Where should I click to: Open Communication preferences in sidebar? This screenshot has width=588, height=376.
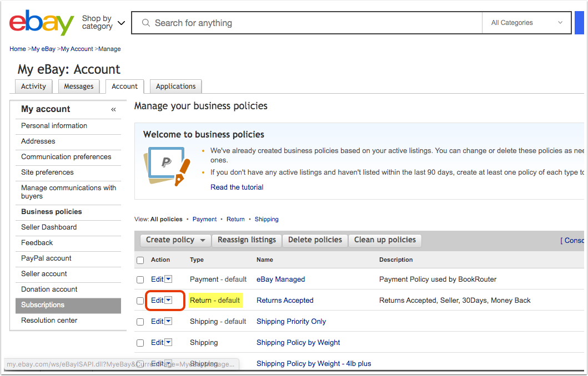(x=66, y=157)
